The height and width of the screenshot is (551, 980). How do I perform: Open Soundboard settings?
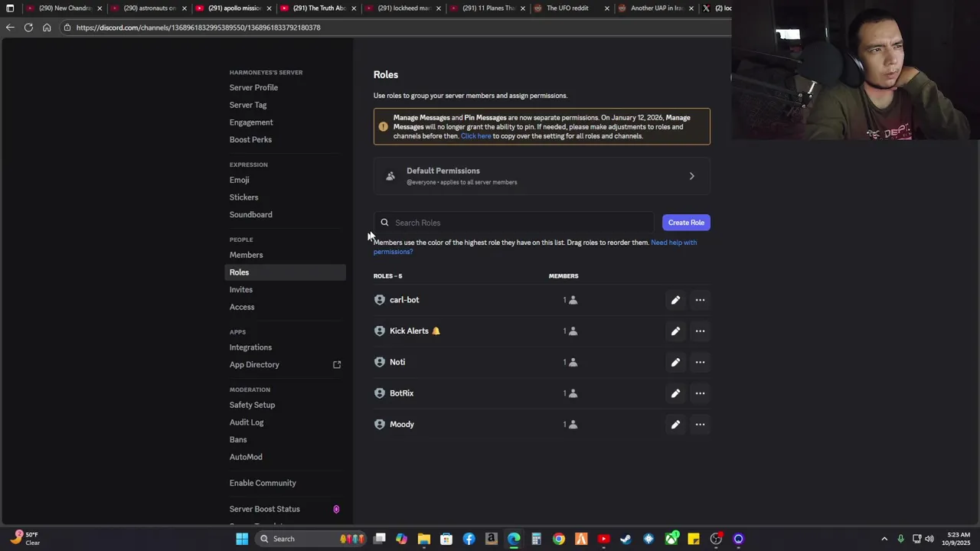(x=250, y=215)
